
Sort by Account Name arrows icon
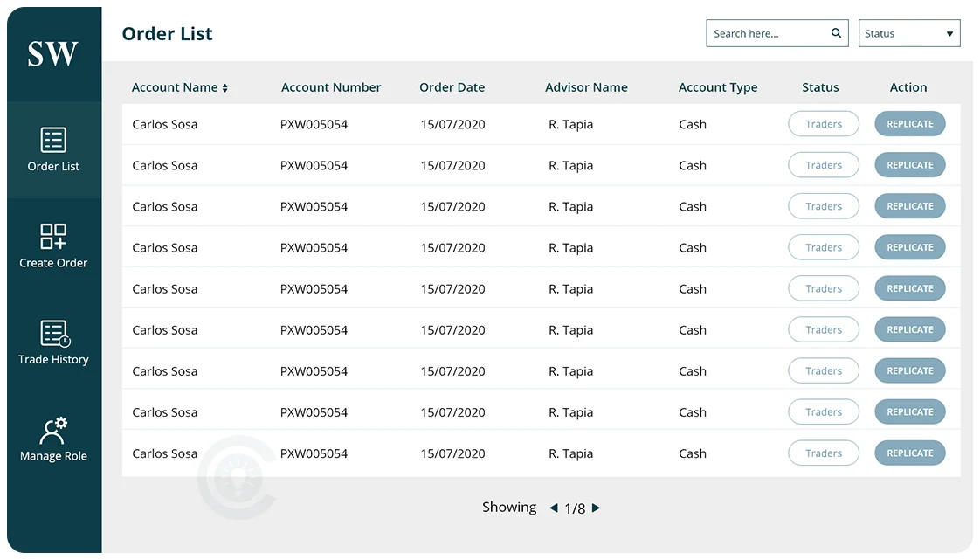click(x=224, y=88)
